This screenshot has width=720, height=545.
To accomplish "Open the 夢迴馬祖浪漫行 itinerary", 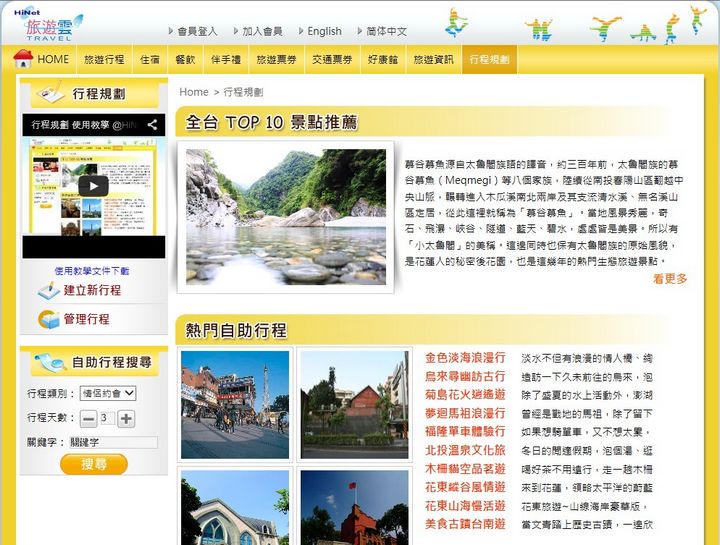I will pyautogui.click(x=465, y=413).
